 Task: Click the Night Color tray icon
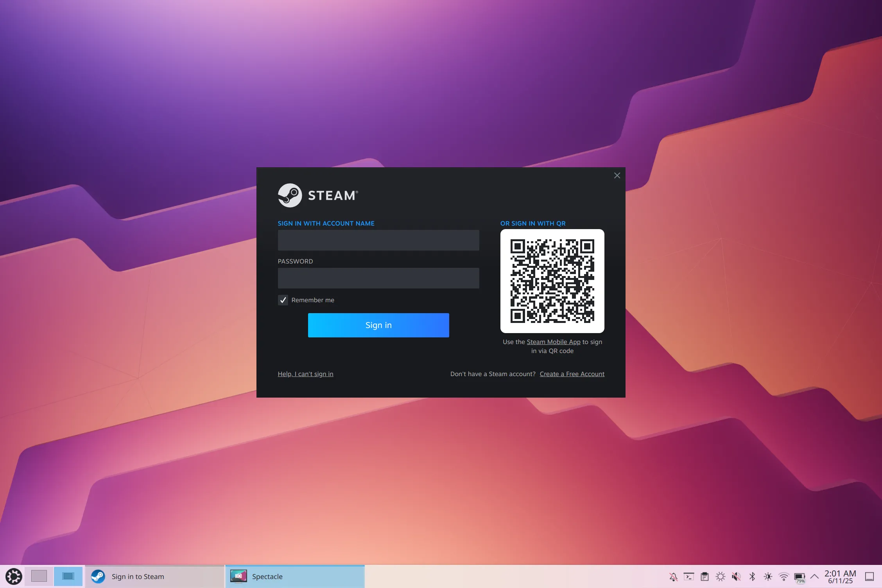point(768,576)
